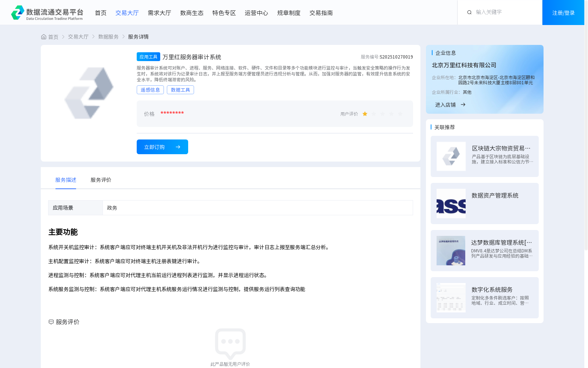This screenshot has height=368, width=588.
Task: Open 需求大厅 menu item
Action: (159, 13)
